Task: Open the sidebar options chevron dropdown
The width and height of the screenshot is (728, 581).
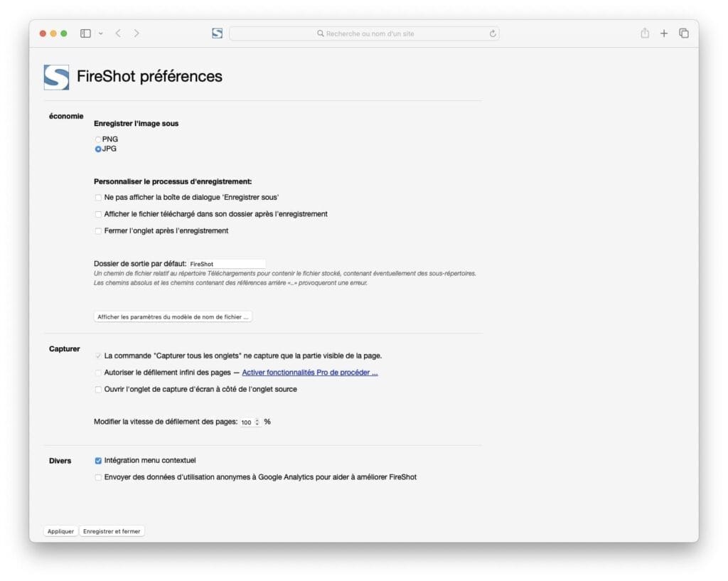Action: (100, 33)
